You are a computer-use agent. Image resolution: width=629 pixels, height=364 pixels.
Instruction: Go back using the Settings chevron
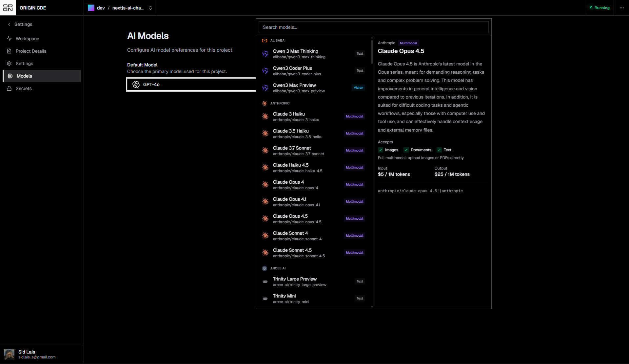pos(9,24)
